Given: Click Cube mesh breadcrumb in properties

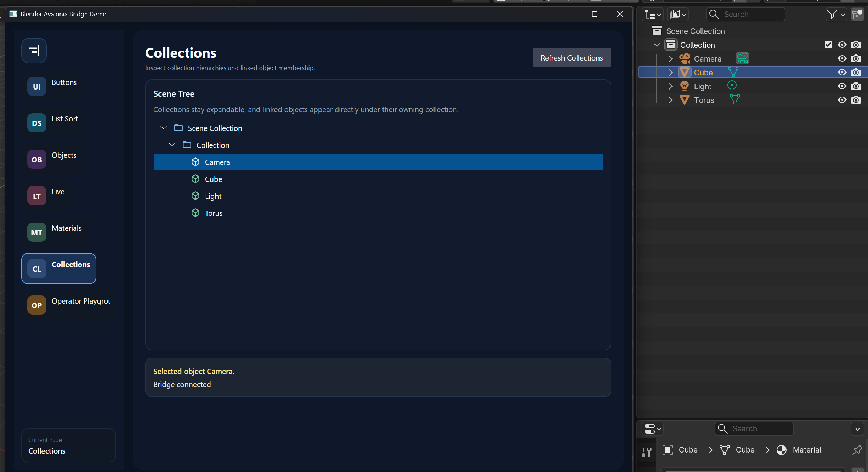Looking at the screenshot, I should pos(737,450).
